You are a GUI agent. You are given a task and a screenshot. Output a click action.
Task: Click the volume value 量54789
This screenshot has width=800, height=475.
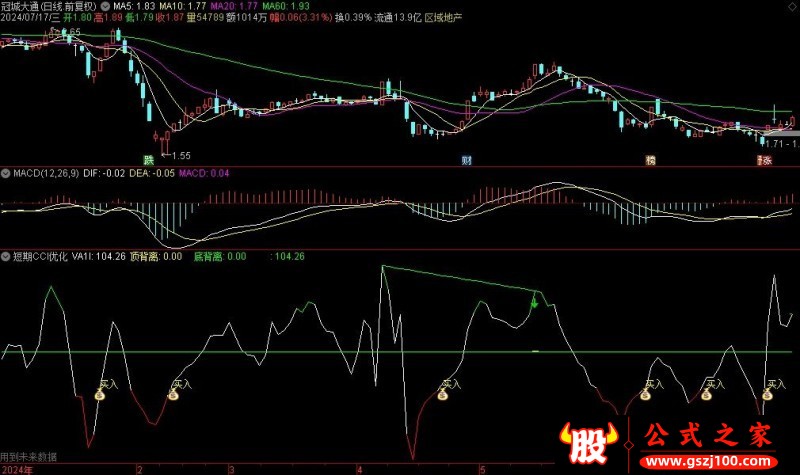click(x=205, y=18)
